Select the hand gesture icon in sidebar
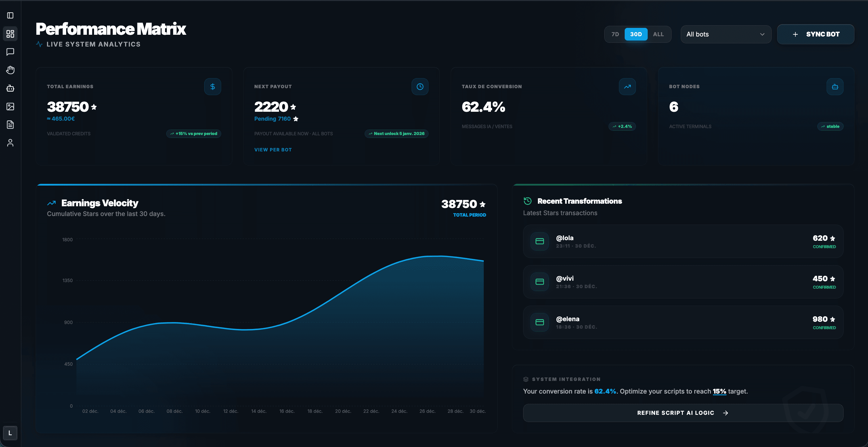The height and width of the screenshot is (447, 868). (x=10, y=70)
